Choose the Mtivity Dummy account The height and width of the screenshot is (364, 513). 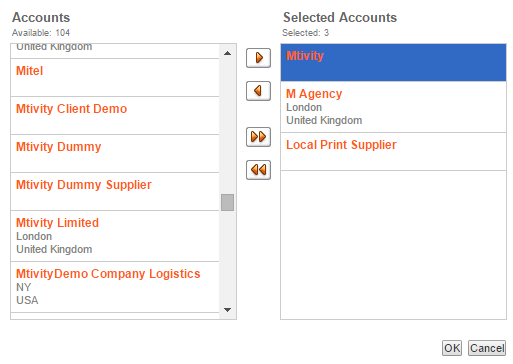115,154
